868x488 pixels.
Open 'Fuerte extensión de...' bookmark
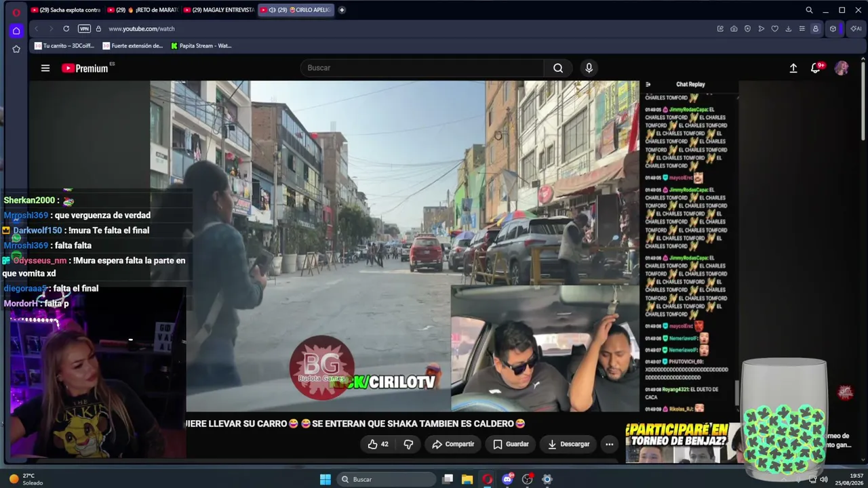pyautogui.click(x=133, y=46)
